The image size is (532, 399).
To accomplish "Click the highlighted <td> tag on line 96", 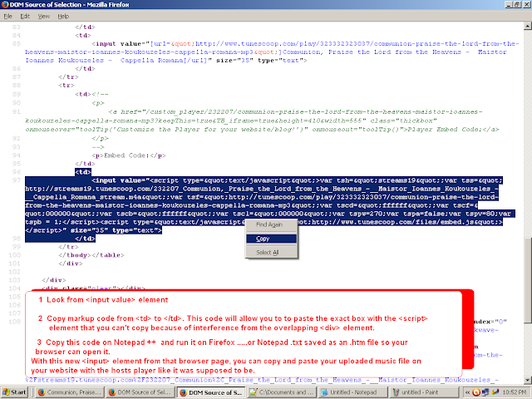I will (83, 172).
